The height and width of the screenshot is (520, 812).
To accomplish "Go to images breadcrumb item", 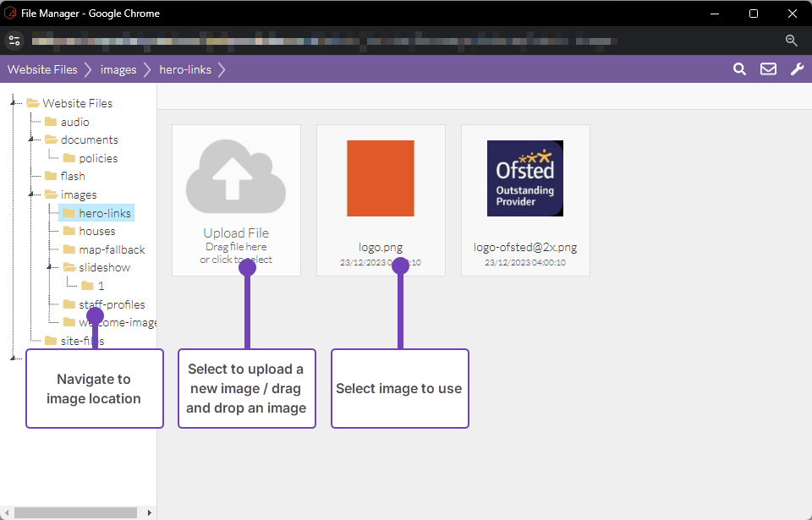I will (118, 69).
